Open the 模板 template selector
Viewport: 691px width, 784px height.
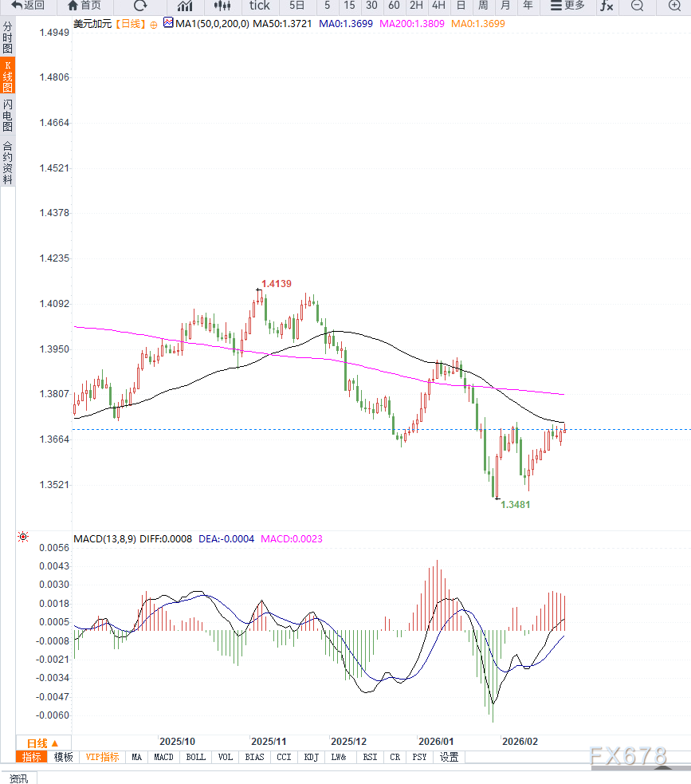pyautogui.click(x=63, y=757)
